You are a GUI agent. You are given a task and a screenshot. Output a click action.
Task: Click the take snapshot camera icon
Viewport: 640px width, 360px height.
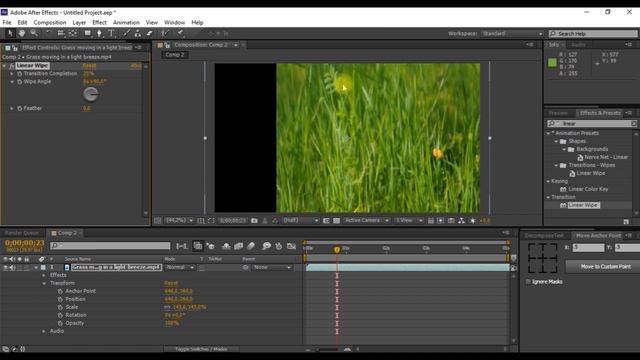click(254, 220)
